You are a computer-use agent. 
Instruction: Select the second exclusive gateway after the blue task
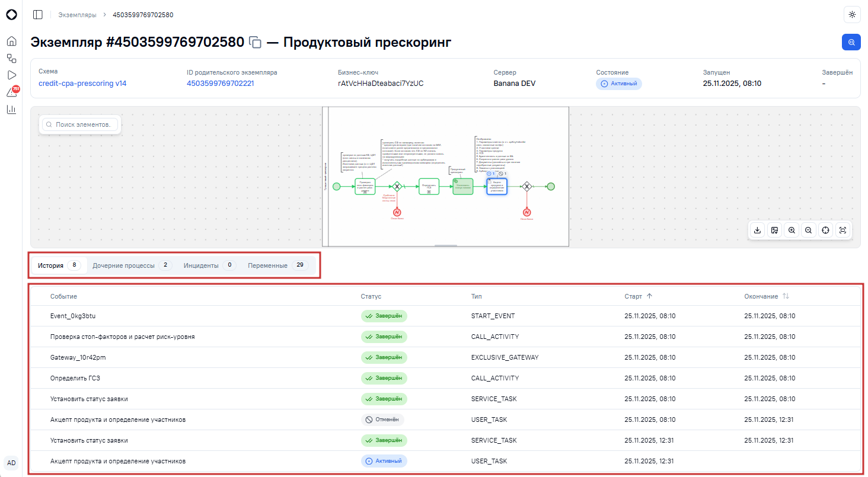click(x=526, y=186)
